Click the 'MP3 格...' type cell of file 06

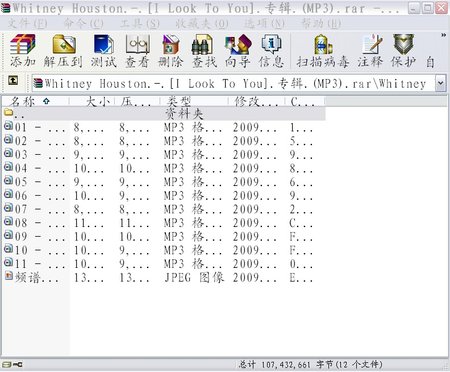(x=193, y=196)
